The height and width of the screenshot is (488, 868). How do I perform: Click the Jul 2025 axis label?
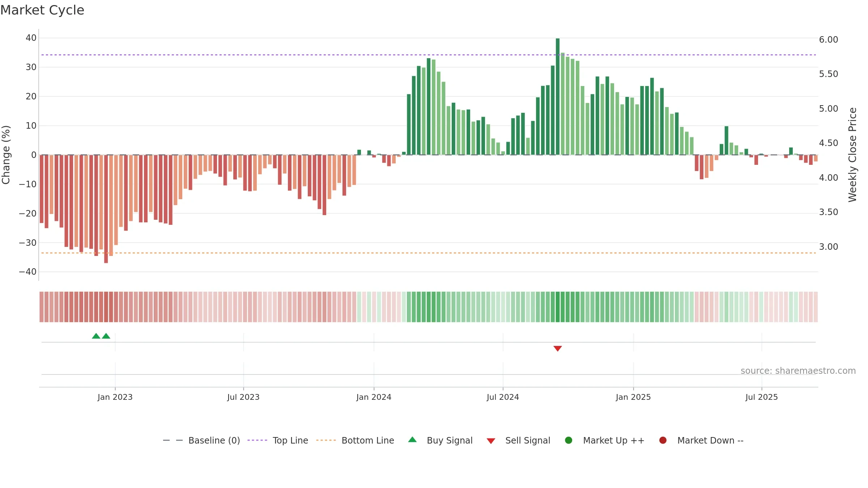coord(762,397)
